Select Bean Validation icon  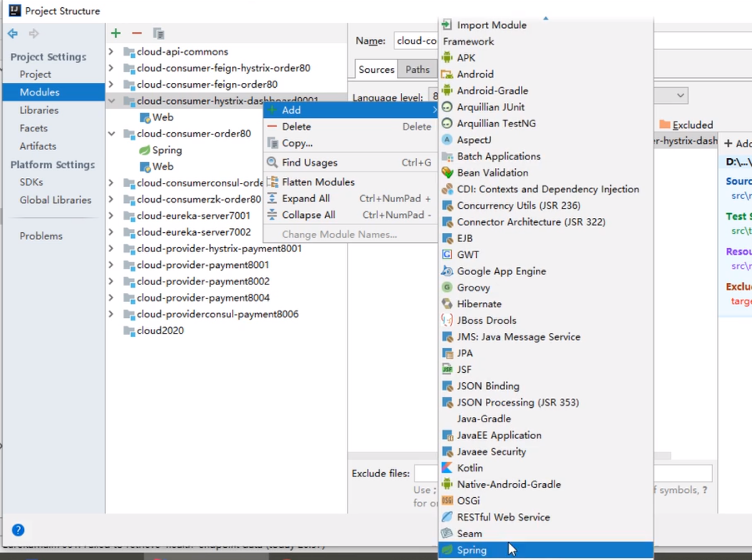(447, 172)
